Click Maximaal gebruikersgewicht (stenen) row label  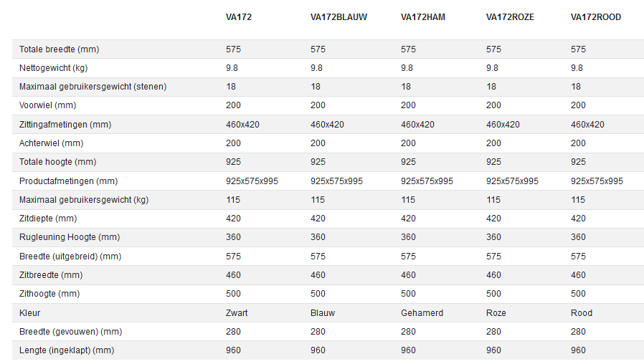tap(93, 87)
